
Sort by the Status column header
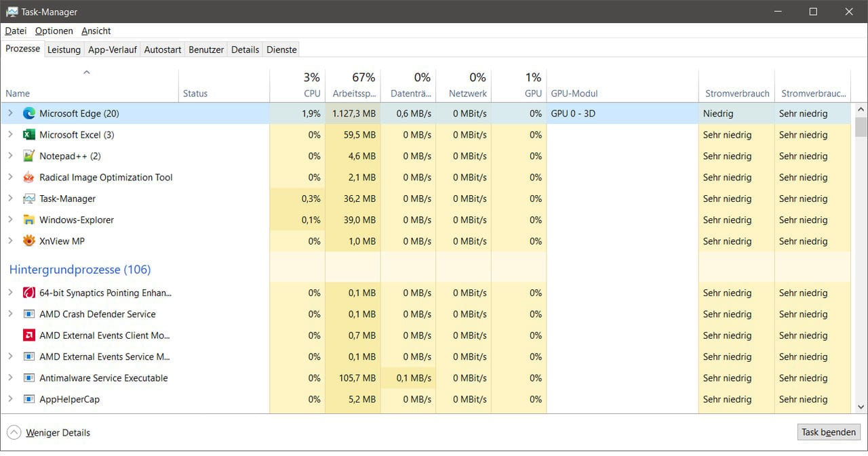[x=224, y=85]
